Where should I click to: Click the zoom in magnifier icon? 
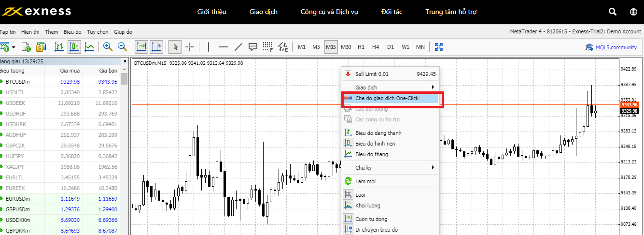[108, 47]
